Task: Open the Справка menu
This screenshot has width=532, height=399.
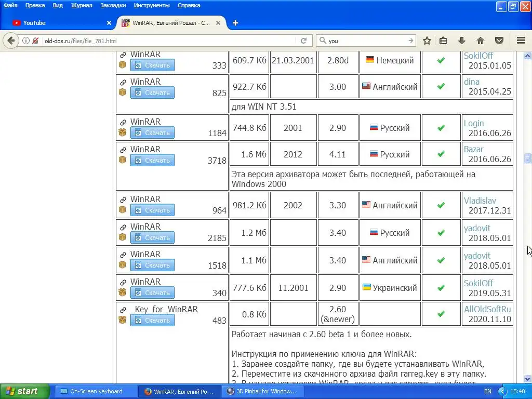Action: coord(189,5)
